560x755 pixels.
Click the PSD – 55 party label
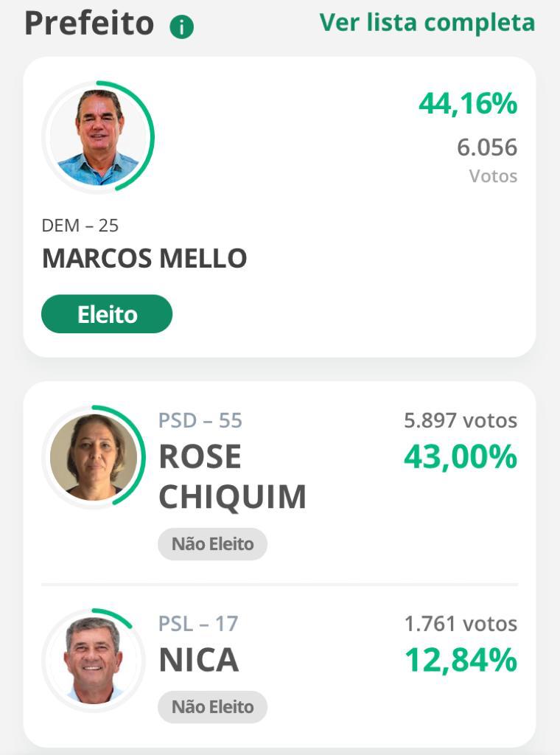click(x=200, y=420)
